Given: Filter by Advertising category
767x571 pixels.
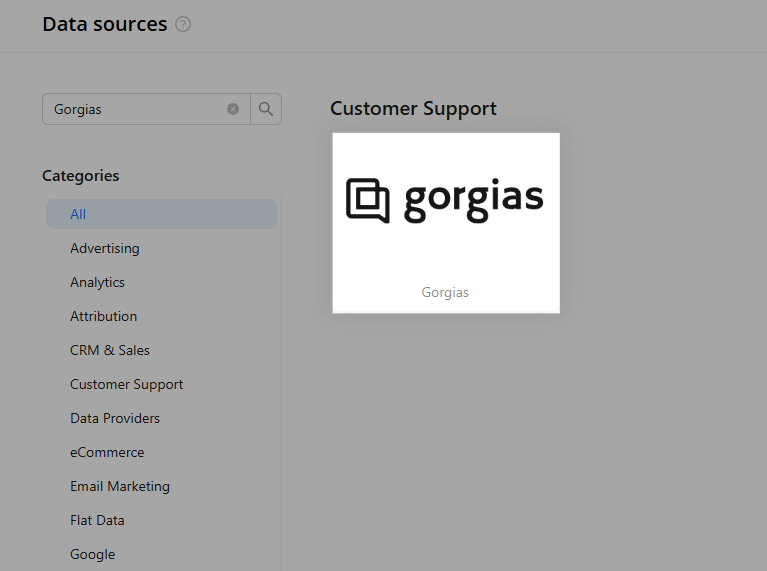Looking at the screenshot, I should 105,249.
